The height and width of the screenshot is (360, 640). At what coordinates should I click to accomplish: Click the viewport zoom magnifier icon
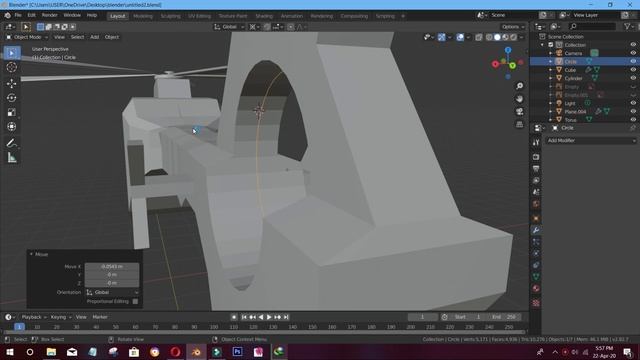pos(519,86)
